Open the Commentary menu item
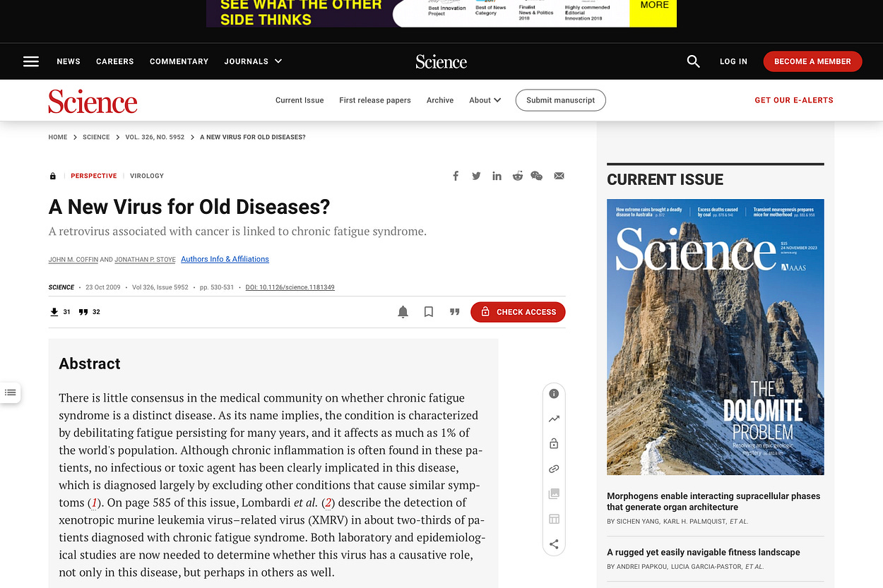This screenshot has width=883, height=588. (179, 61)
